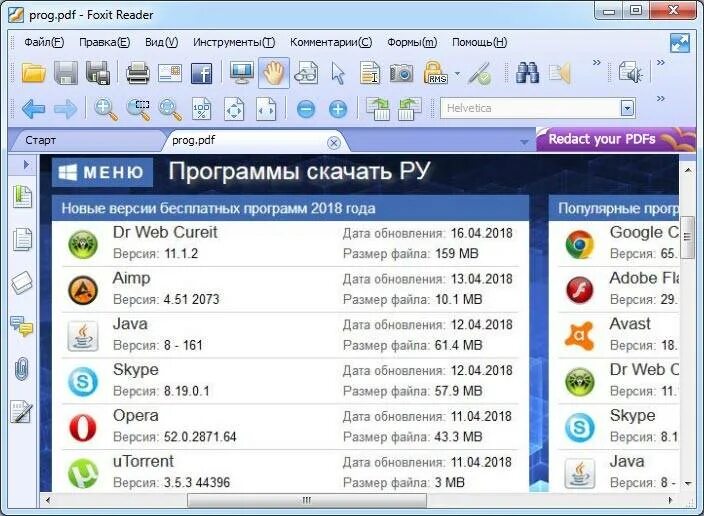Open the RMS lock dropdown arrow
The image size is (704, 516).
457,73
